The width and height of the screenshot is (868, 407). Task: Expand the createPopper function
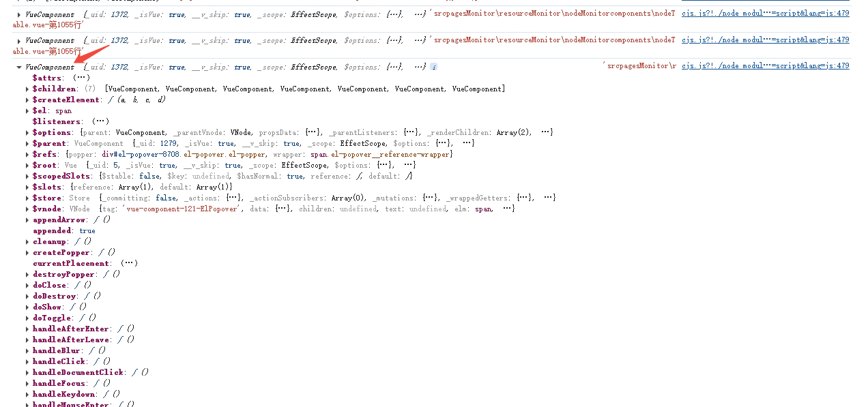27,252
